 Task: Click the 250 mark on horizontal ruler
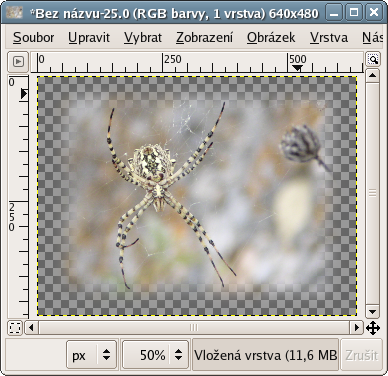pyautogui.click(x=173, y=59)
